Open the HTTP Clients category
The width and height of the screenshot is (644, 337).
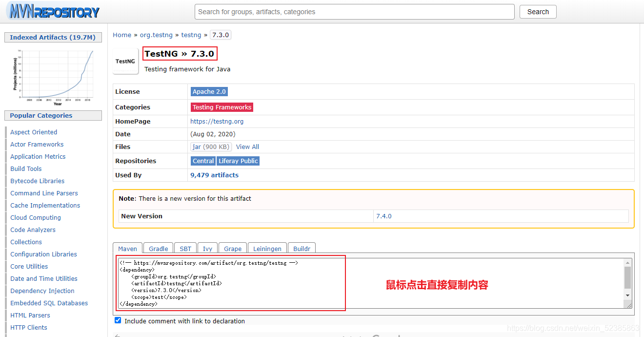coord(29,327)
